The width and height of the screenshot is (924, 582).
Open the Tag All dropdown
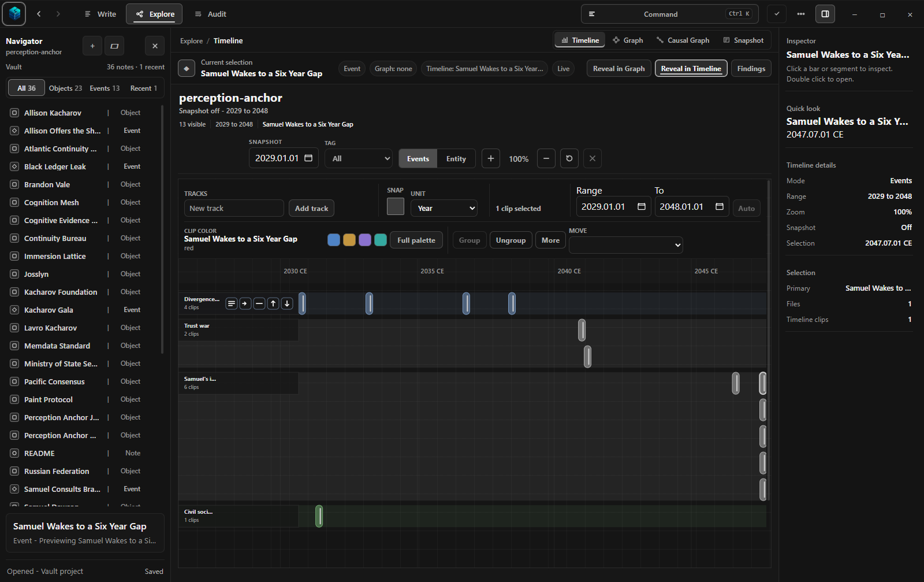pyautogui.click(x=359, y=159)
